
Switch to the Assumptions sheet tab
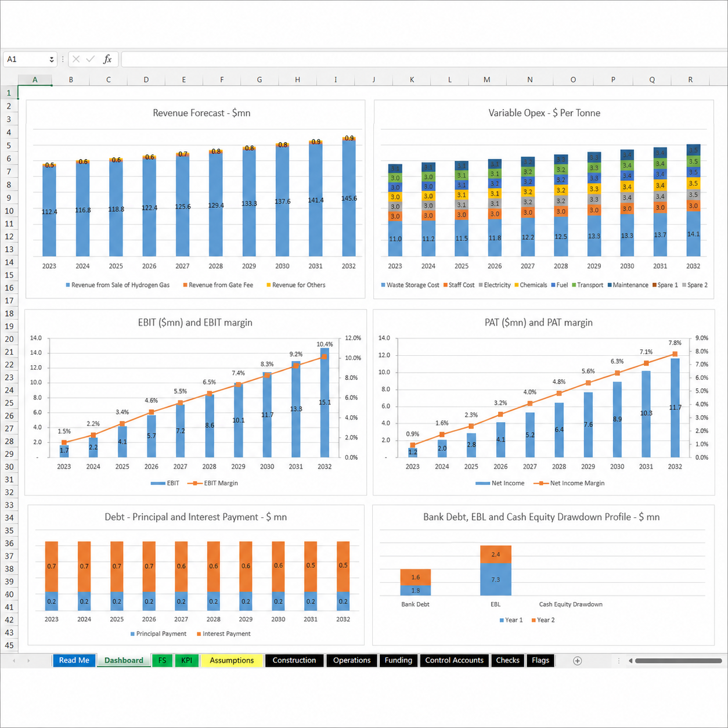(232, 660)
